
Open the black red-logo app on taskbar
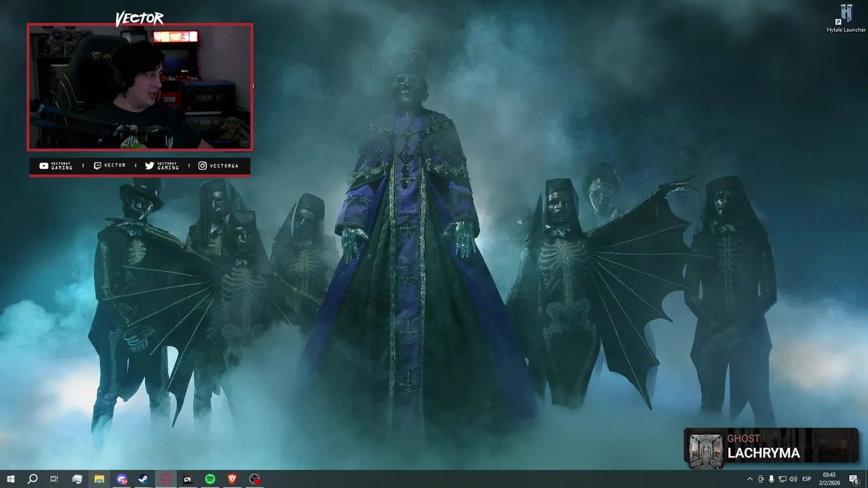pyautogui.click(x=189, y=479)
